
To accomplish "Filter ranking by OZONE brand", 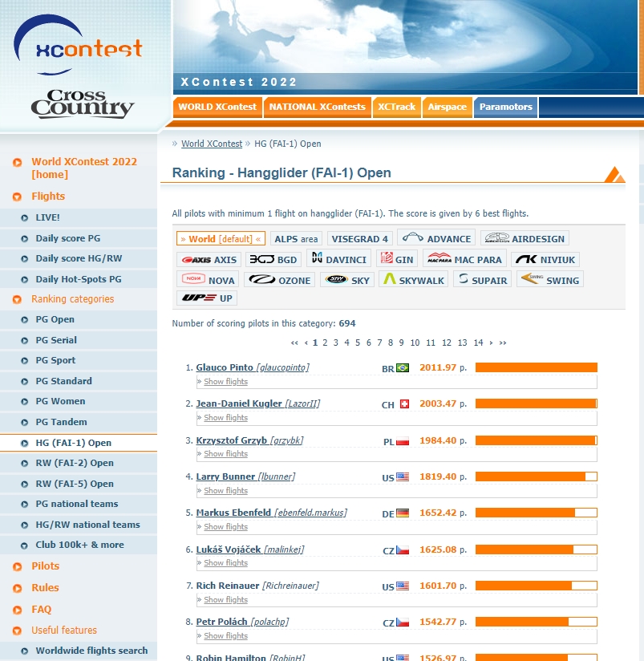I will [x=279, y=280].
